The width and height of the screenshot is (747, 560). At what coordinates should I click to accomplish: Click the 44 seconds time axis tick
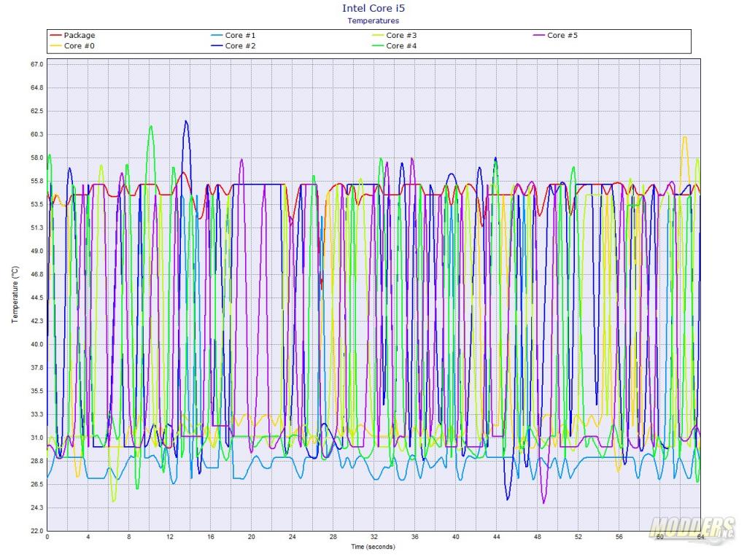[496, 537]
